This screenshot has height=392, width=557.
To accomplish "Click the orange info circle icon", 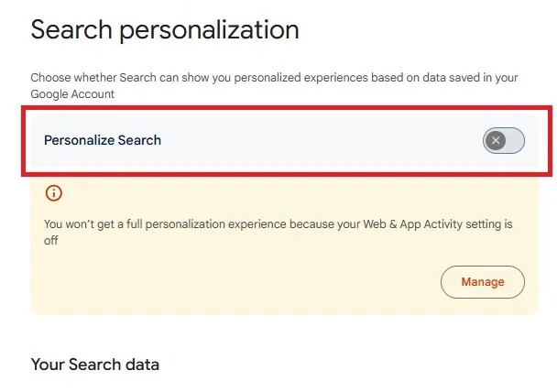I will point(53,193).
